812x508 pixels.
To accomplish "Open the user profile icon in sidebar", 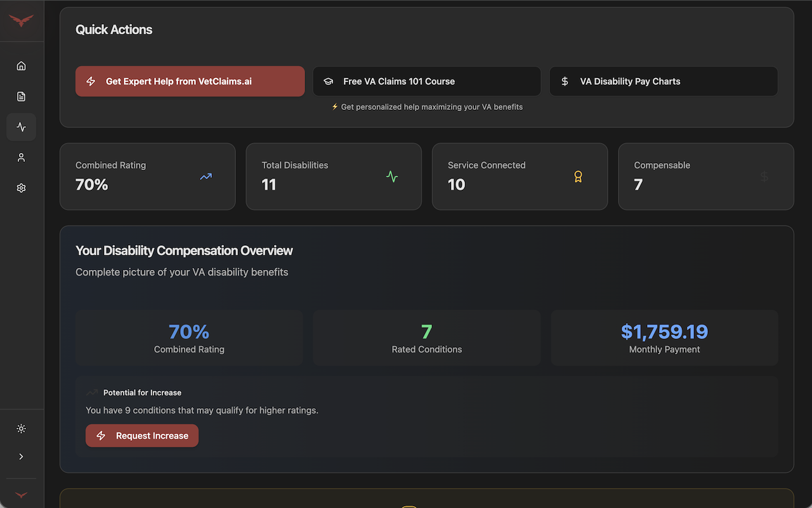I will (21, 157).
